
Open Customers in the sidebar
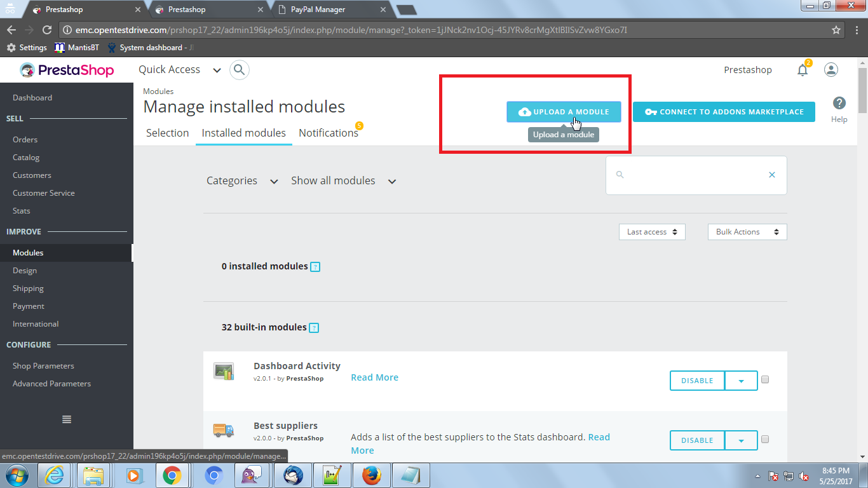click(32, 175)
